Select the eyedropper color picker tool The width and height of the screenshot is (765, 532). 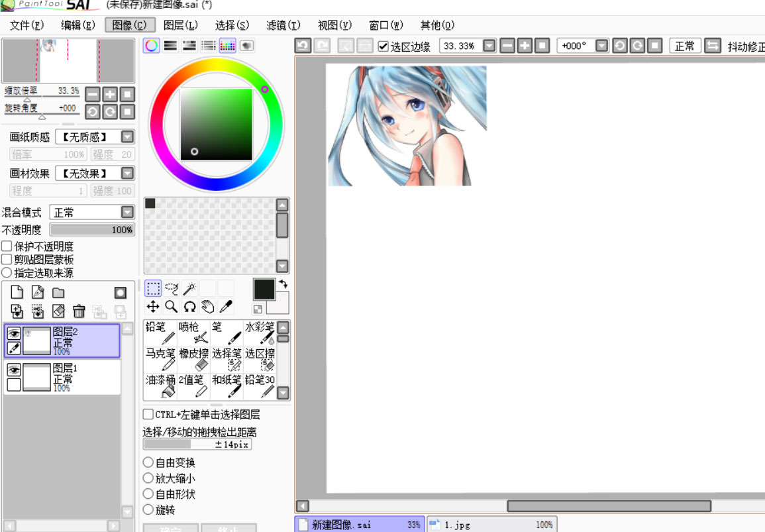(x=226, y=307)
